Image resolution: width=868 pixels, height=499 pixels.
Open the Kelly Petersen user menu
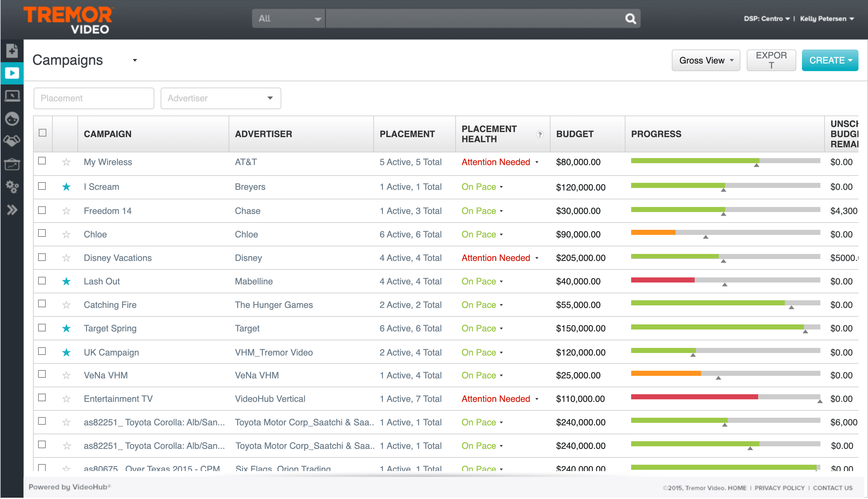pyautogui.click(x=826, y=18)
